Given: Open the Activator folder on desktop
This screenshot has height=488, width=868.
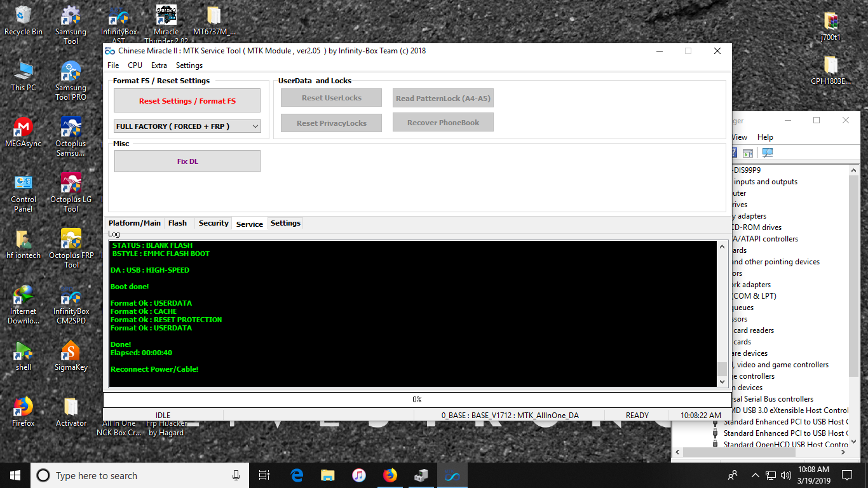Looking at the screenshot, I should pos(71,412).
